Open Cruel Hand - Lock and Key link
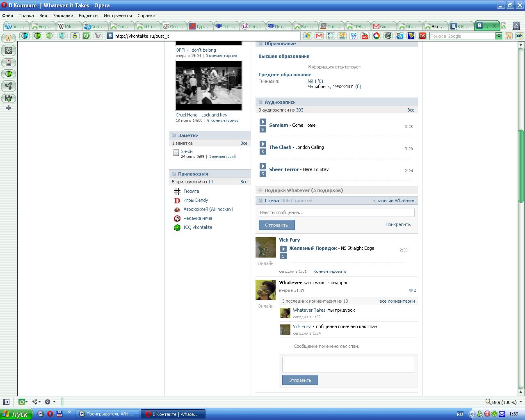525x420 pixels. pyautogui.click(x=201, y=115)
